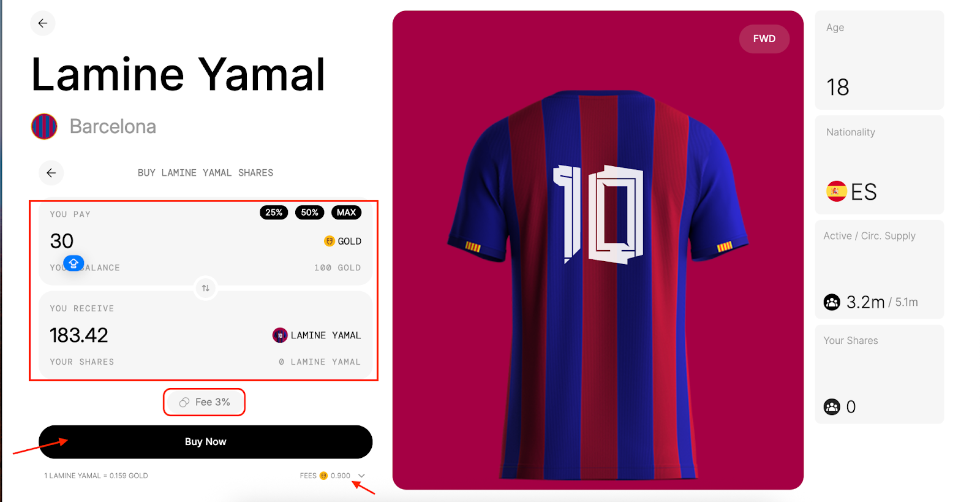Viewport: 980px width, 502px height.
Task: Expand the FEES 0.900 chevron
Action: [361, 476]
